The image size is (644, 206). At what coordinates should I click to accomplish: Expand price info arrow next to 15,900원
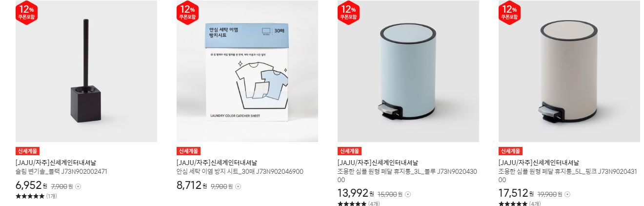[408, 194]
